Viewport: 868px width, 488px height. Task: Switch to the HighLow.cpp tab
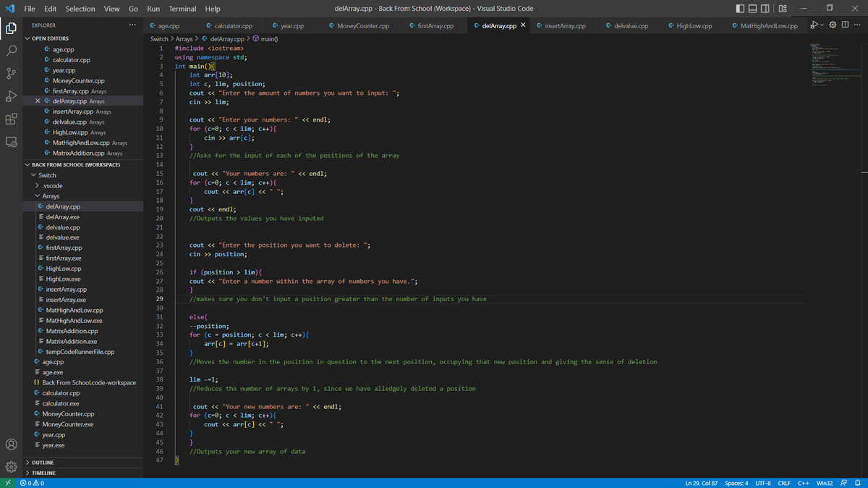pos(694,26)
